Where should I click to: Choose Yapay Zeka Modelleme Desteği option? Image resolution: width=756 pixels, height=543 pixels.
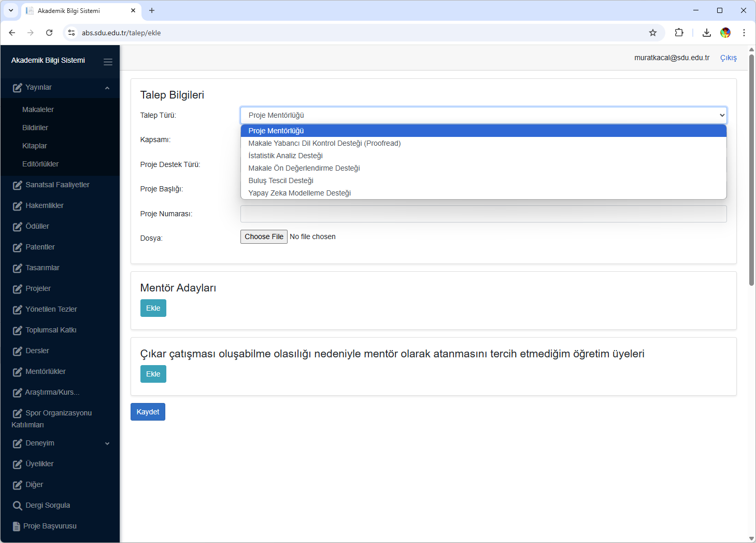pyautogui.click(x=299, y=193)
